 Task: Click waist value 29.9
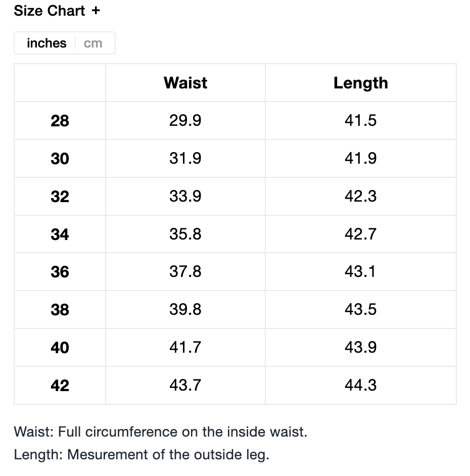coord(185,121)
